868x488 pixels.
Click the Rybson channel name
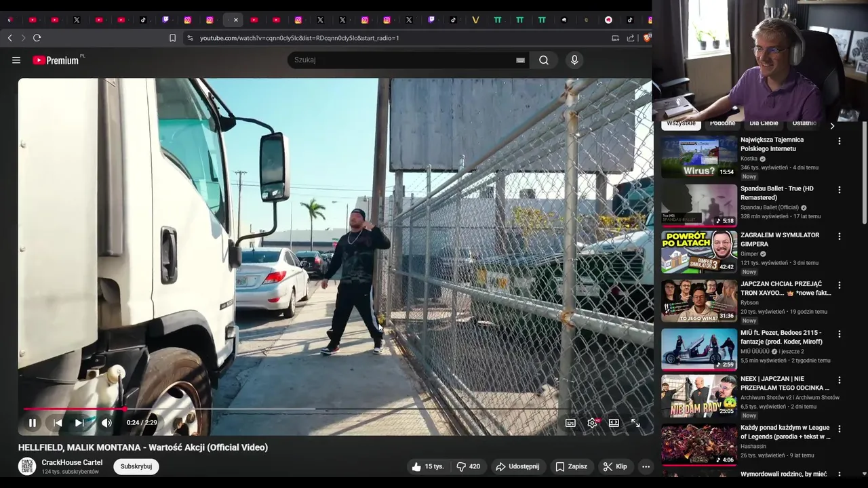(x=749, y=303)
